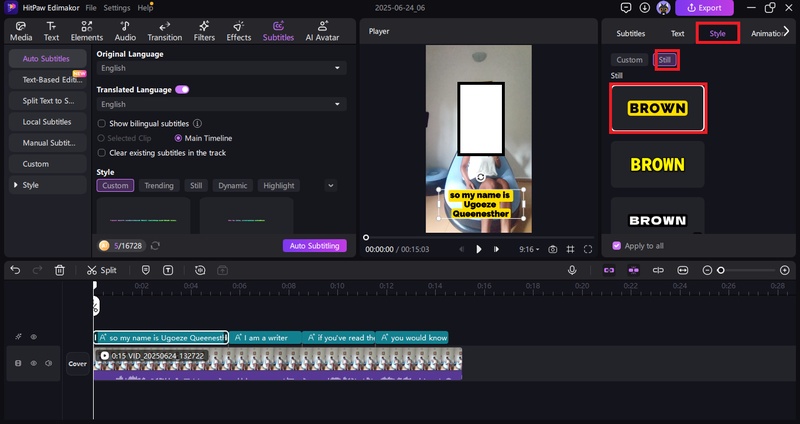Viewport: 800px width, 424px height.
Task: Open the Effects panel
Action: pyautogui.click(x=239, y=31)
